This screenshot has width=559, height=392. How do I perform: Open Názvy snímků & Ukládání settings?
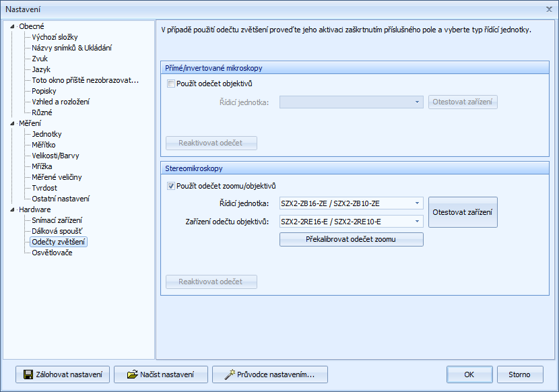[71, 48]
